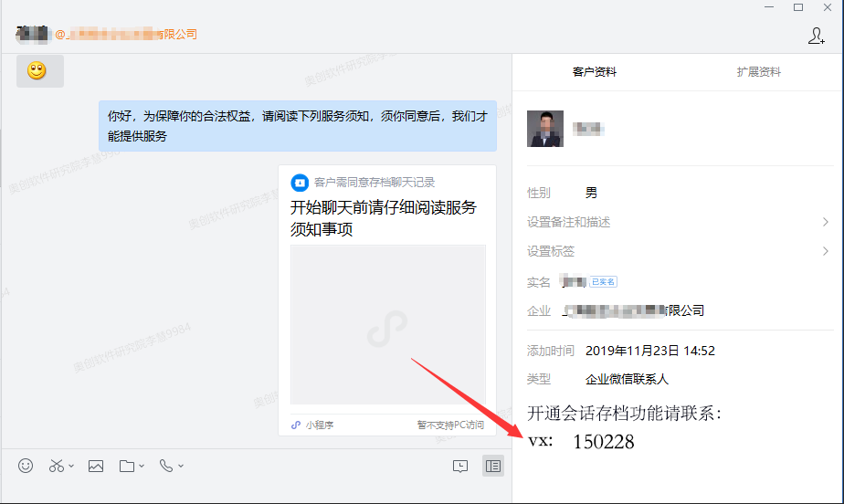The image size is (844, 504).
Task: Add member via the top-right person icon
Action: pos(816,36)
